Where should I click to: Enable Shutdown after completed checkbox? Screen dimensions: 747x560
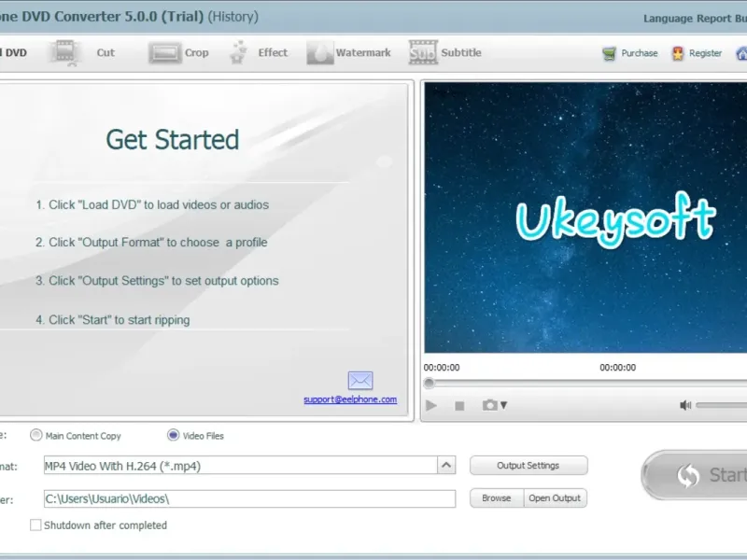pos(35,525)
